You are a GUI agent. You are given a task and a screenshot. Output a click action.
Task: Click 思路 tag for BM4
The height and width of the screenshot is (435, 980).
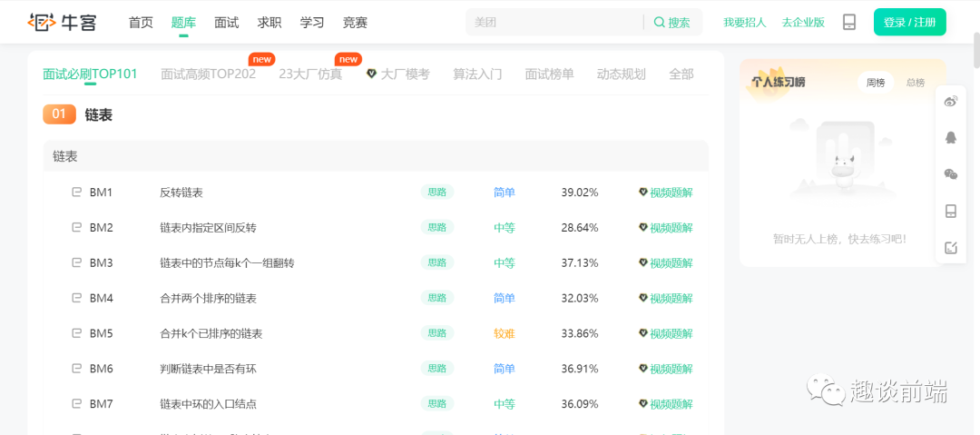click(436, 298)
